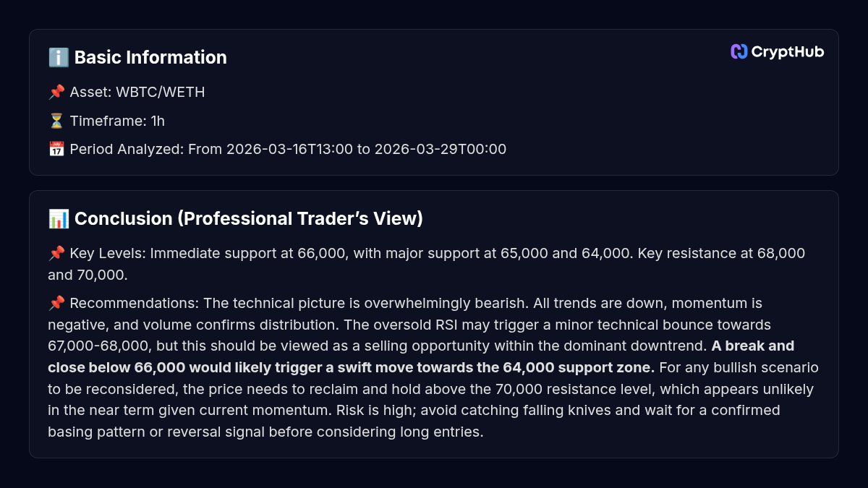Click the Key Levels label text
This screenshot has height=488, width=868.
click(107, 254)
